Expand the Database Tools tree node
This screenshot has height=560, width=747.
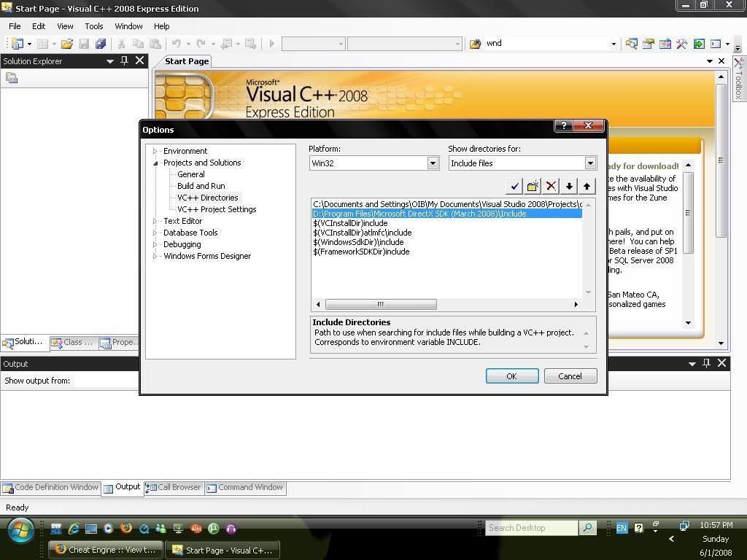[155, 233]
